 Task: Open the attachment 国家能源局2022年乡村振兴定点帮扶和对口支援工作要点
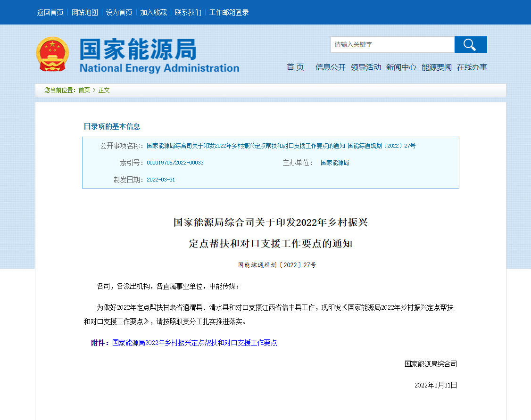pos(194,343)
